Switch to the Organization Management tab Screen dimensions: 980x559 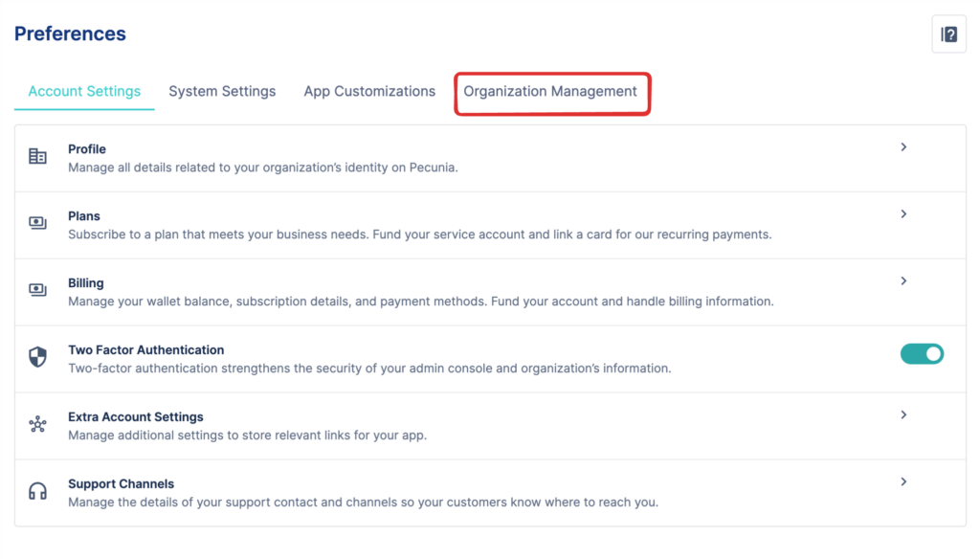(550, 92)
